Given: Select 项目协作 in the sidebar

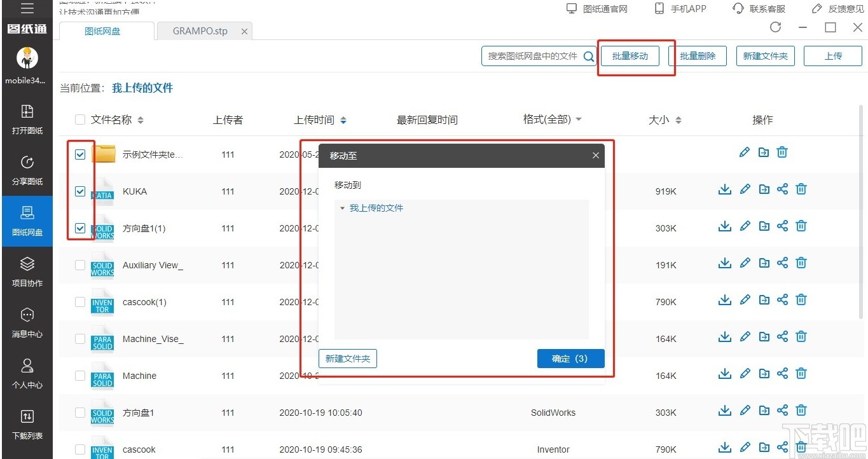Looking at the screenshot, I should tap(27, 272).
